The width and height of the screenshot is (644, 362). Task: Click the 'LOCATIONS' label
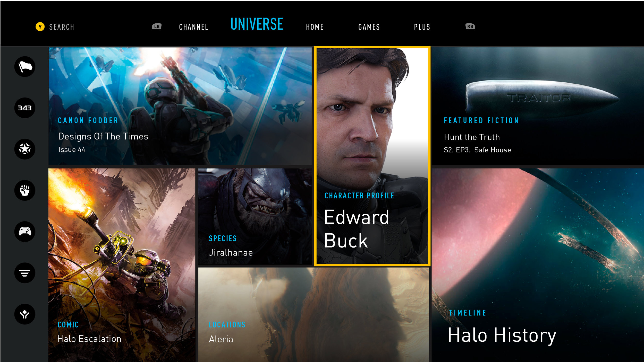coord(227,325)
